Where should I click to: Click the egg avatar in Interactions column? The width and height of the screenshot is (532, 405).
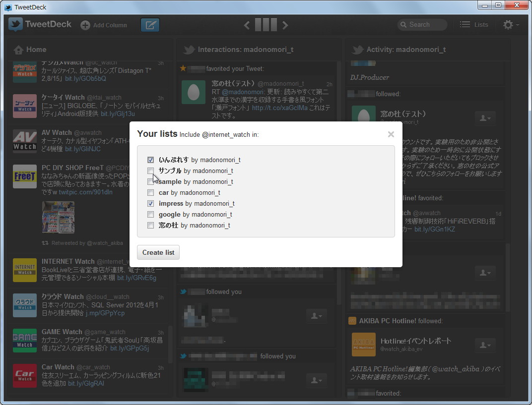click(x=194, y=92)
